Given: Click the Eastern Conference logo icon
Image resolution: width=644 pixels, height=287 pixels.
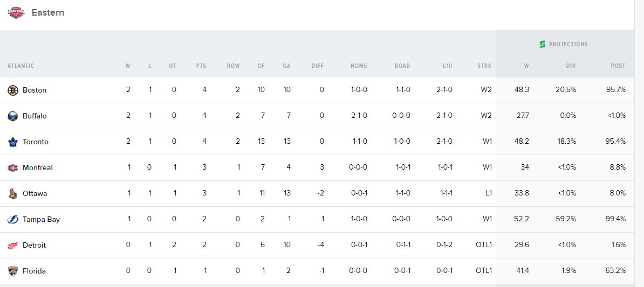Looking at the screenshot, I should (16, 12).
